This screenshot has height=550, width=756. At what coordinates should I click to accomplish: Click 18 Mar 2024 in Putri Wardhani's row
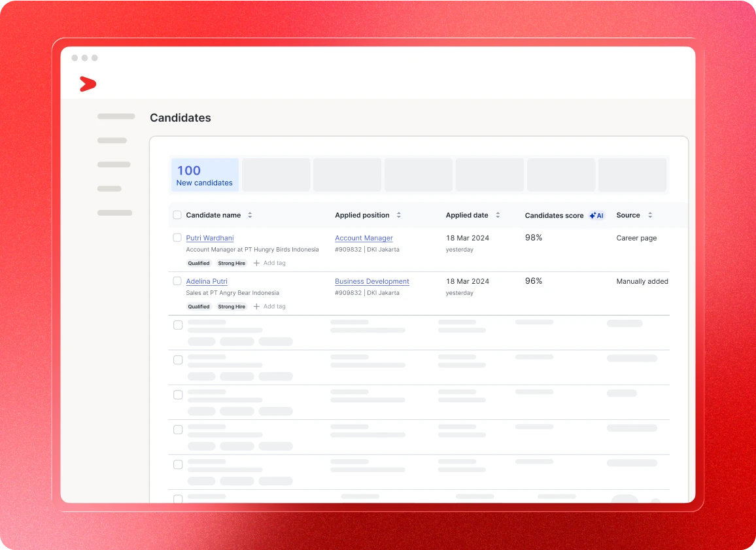(x=467, y=238)
